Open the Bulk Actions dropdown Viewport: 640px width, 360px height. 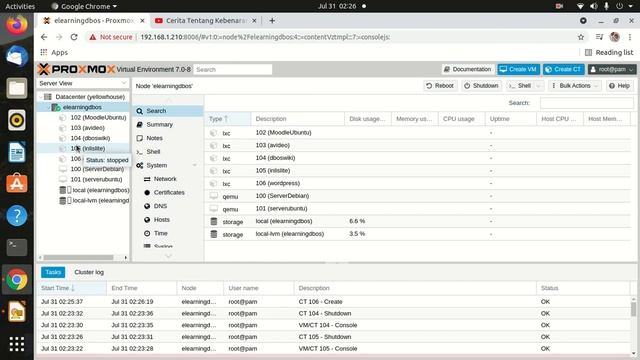click(574, 86)
